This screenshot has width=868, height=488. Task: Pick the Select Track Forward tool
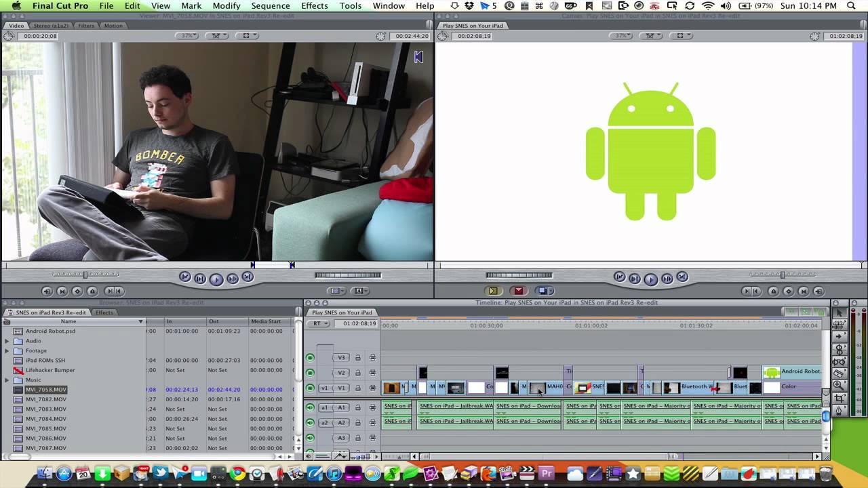839,337
